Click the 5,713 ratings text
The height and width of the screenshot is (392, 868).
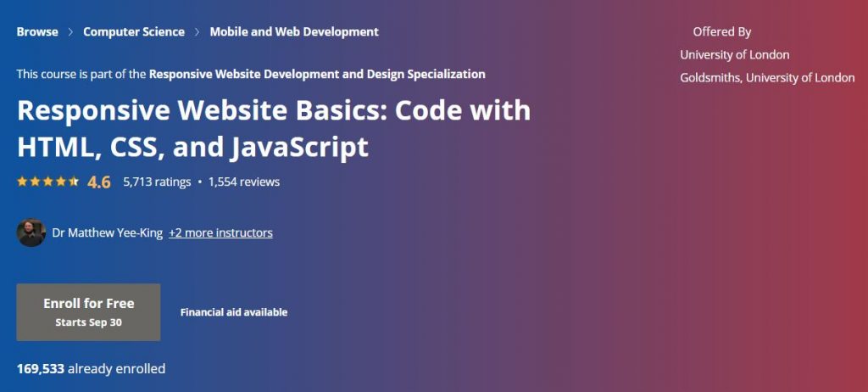pyautogui.click(x=157, y=182)
